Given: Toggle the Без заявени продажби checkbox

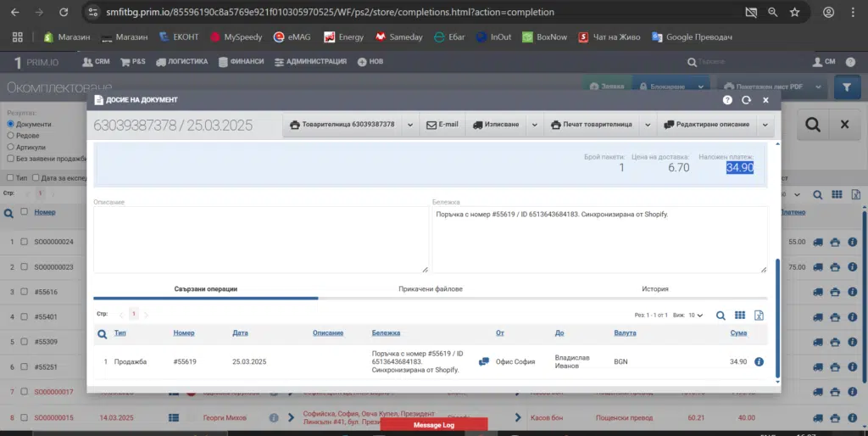Looking at the screenshot, I should click(x=11, y=158).
